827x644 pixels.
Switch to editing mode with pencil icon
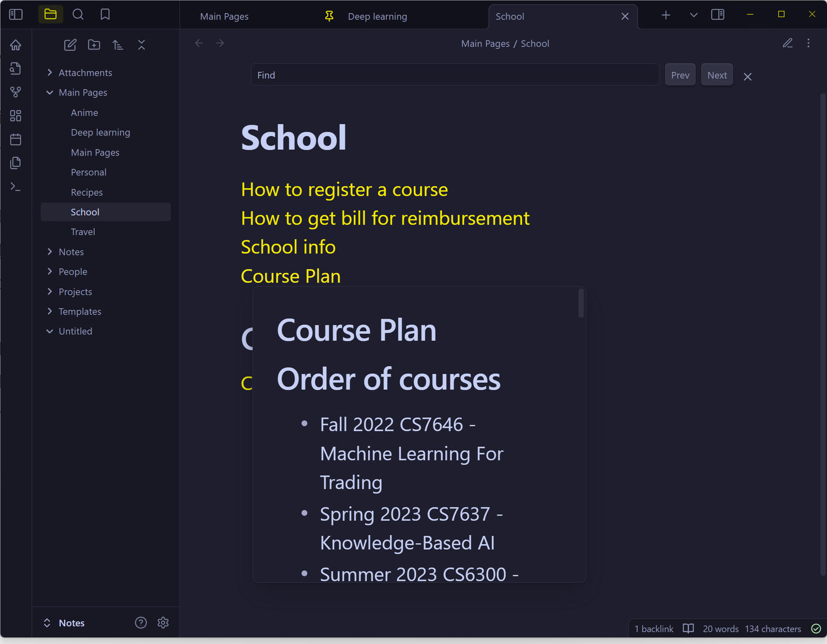[x=787, y=43]
